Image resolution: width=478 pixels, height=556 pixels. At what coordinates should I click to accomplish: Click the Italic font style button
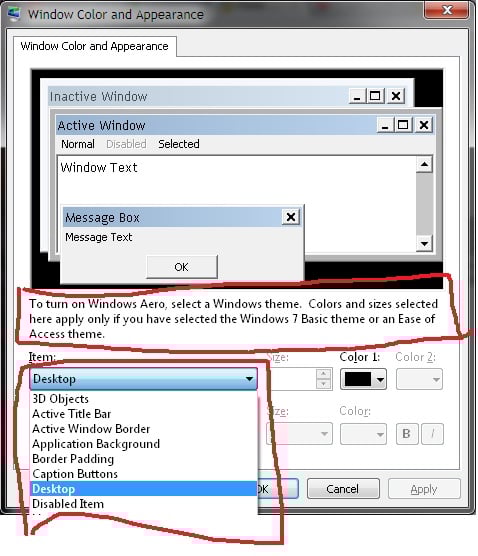click(432, 433)
